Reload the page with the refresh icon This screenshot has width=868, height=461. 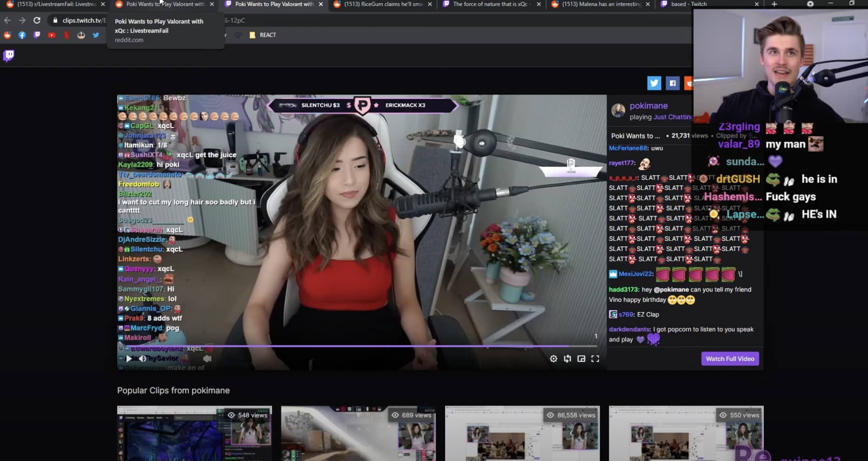pyautogui.click(x=37, y=20)
